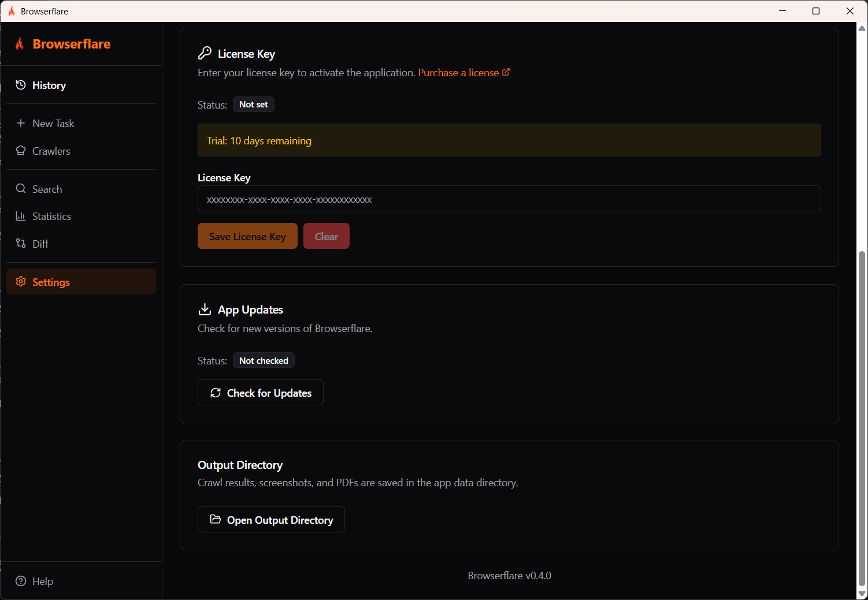
Task: Click the scrollbar up arrow
Action: click(x=862, y=28)
